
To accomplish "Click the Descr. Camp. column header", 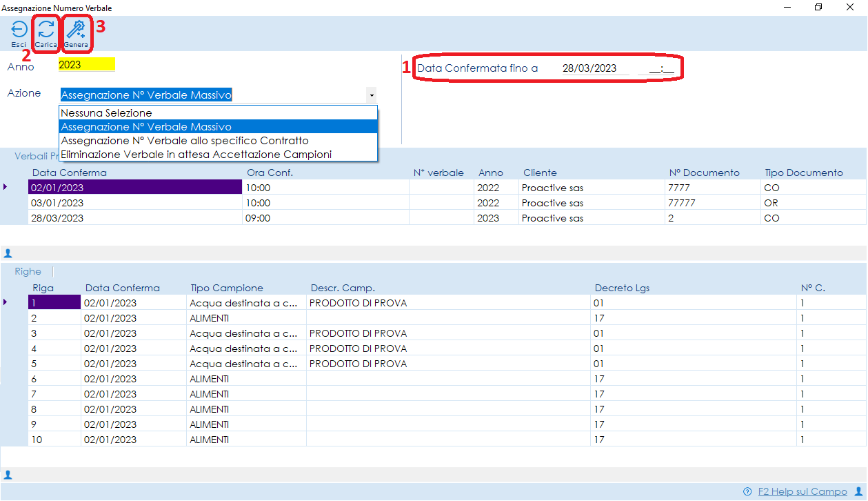I will click(x=343, y=288).
